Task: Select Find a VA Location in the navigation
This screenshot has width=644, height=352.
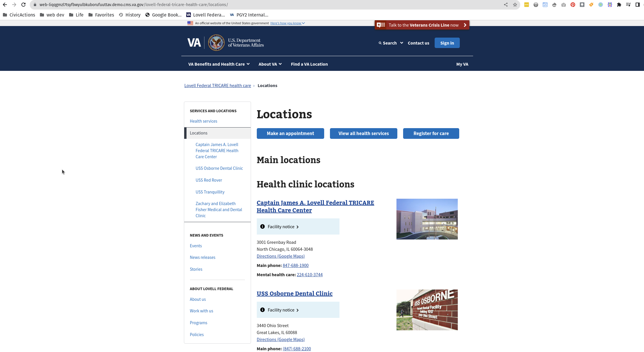Action: coord(309,64)
